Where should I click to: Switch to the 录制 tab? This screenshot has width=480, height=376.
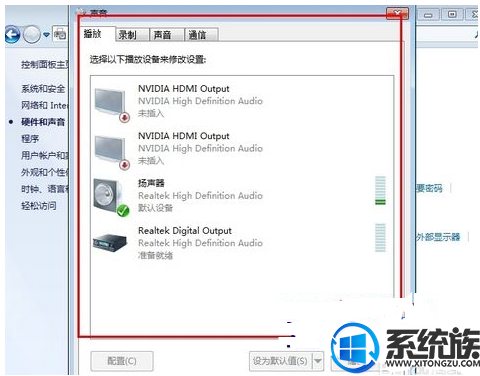(132, 35)
